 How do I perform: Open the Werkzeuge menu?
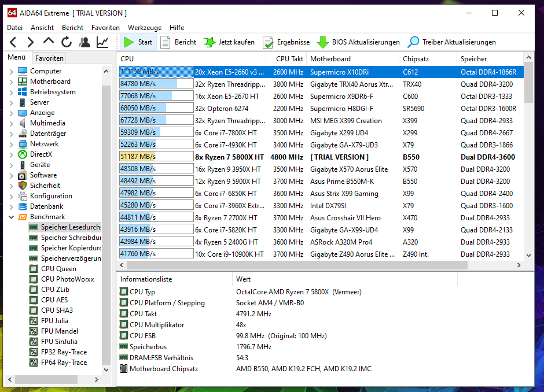(145, 28)
